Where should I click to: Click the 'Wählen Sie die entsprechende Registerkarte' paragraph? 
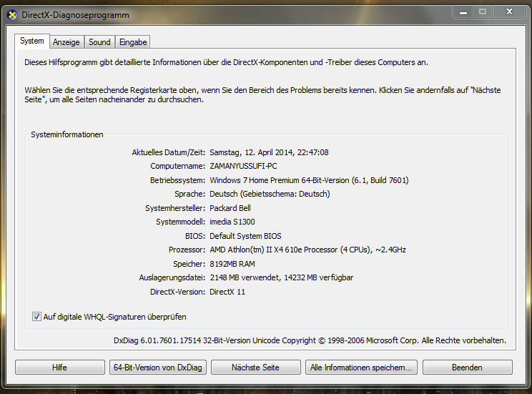pos(262,94)
